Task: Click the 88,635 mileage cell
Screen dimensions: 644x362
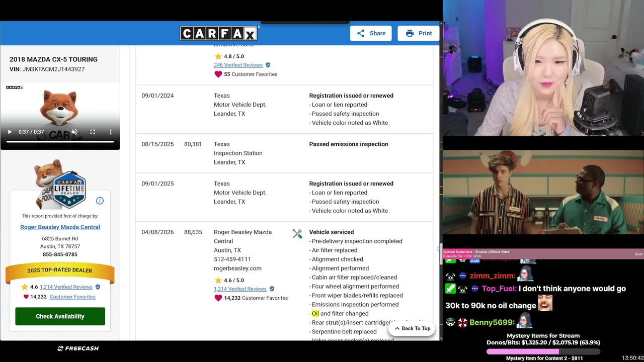Action: point(193,232)
